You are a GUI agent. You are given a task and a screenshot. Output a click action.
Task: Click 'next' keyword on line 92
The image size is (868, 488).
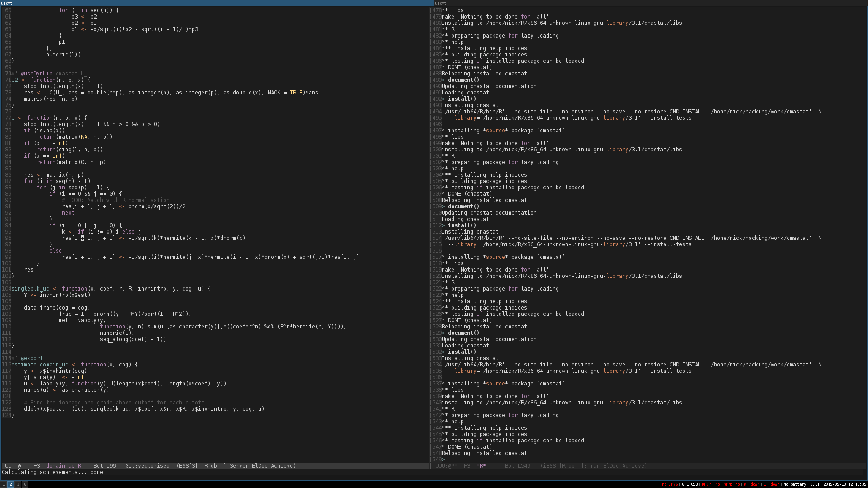point(68,213)
